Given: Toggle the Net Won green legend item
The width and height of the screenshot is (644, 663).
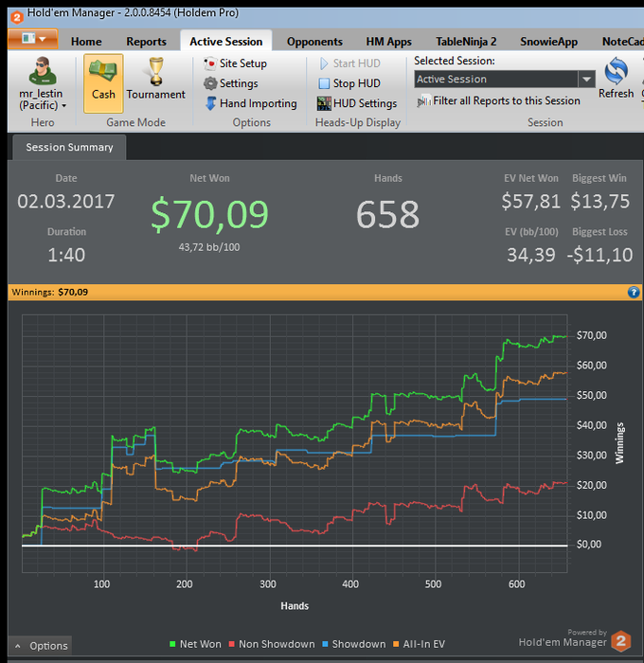Looking at the screenshot, I should pyautogui.click(x=195, y=644).
